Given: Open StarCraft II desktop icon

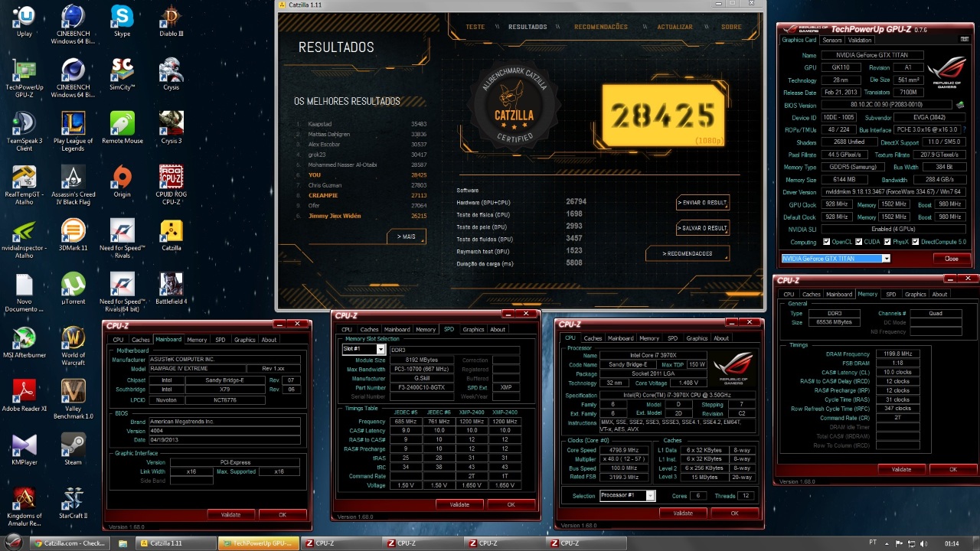Looking at the screenshot, I should tap(73, 504).
